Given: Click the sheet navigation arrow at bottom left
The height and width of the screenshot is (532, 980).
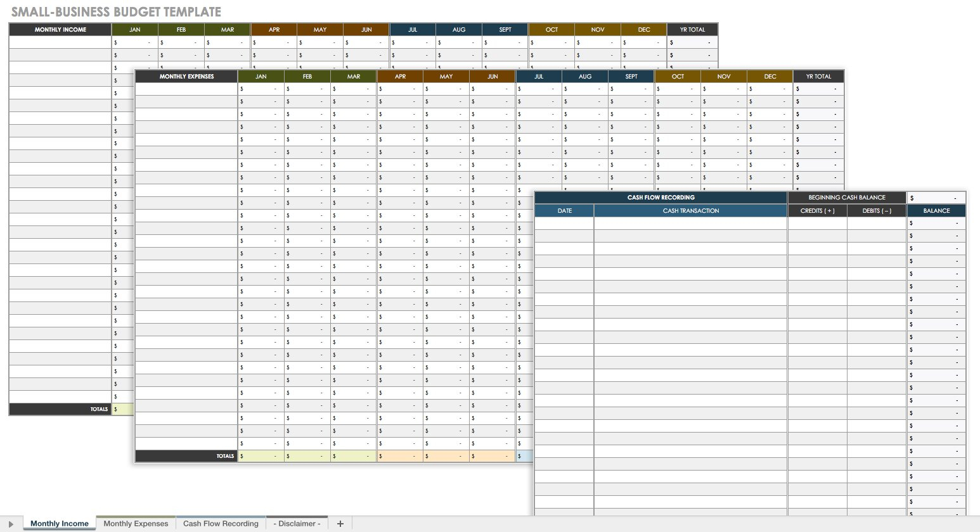Looking at the screenshot, I should click(x=11, y=523).
